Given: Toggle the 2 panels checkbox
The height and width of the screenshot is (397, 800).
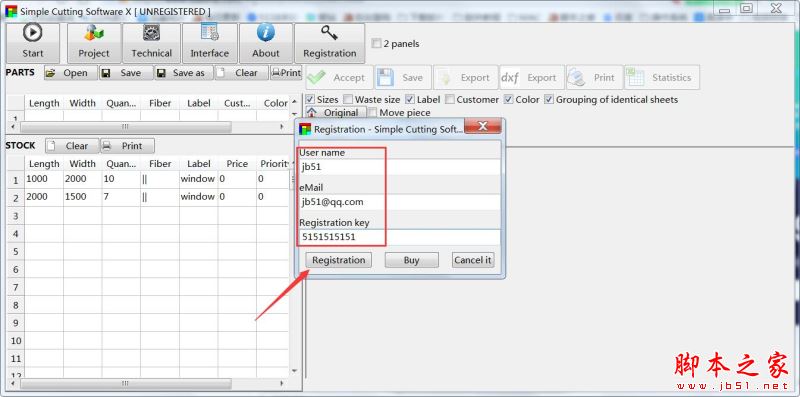Looking at the screenshot, I should click(377, 44).
